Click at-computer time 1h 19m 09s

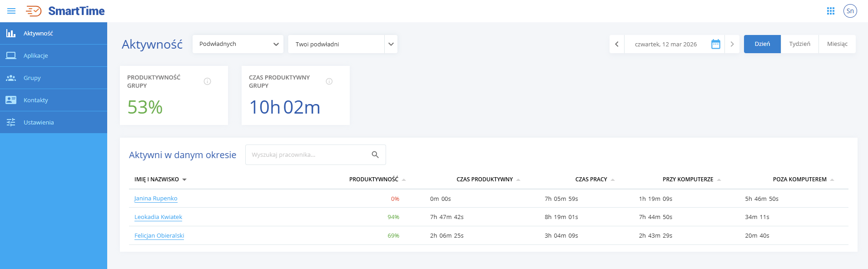click(x=655, y=199)
